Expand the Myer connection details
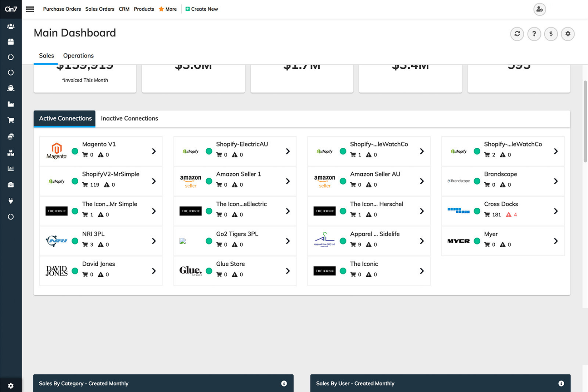This screenshot has height=392, width=588. coord(556,241)
